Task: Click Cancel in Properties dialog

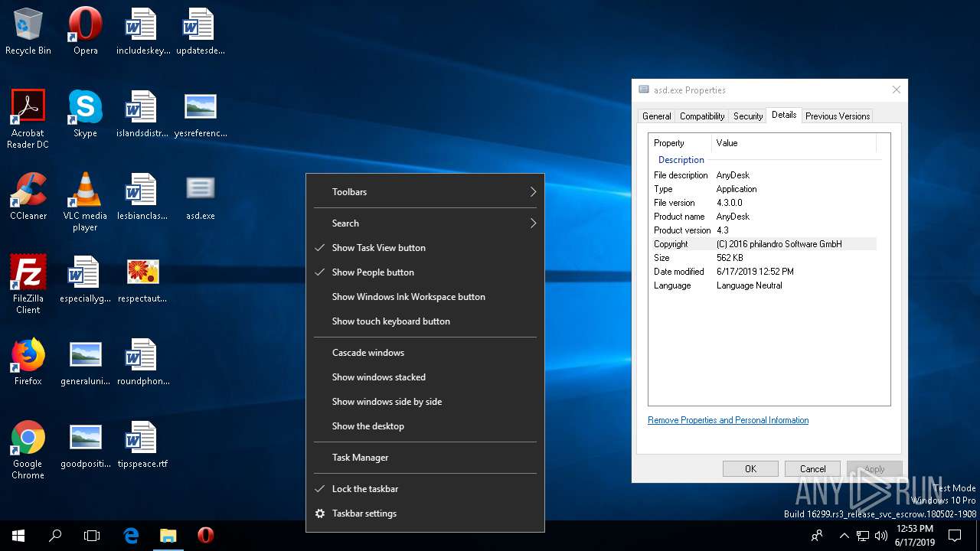Action: coord(812,469)
